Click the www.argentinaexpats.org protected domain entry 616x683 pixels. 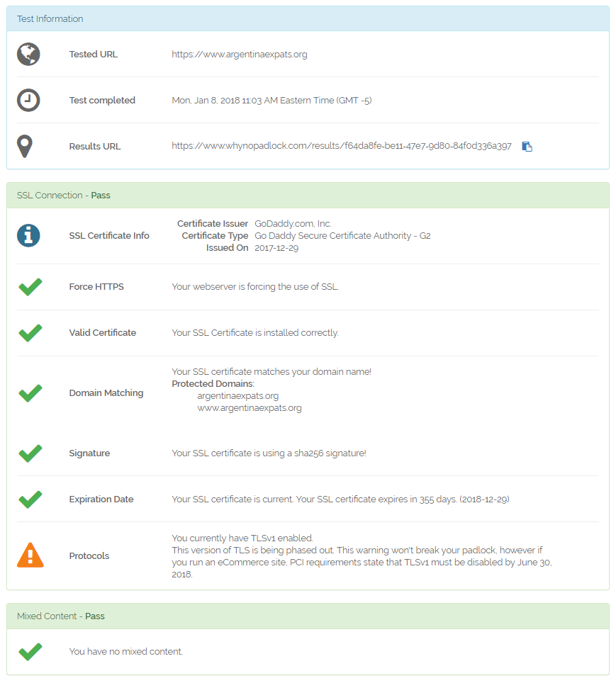click(x=250, y=408)
